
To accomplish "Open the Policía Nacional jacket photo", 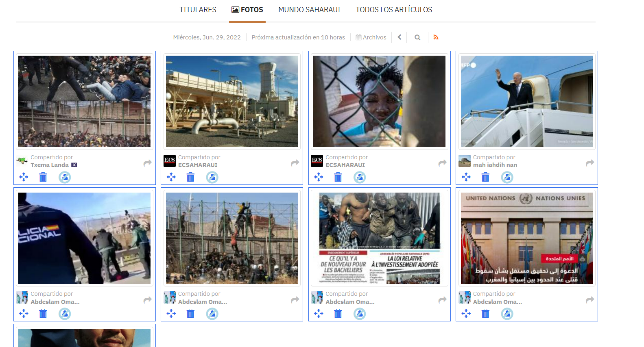I will (85, 238).
